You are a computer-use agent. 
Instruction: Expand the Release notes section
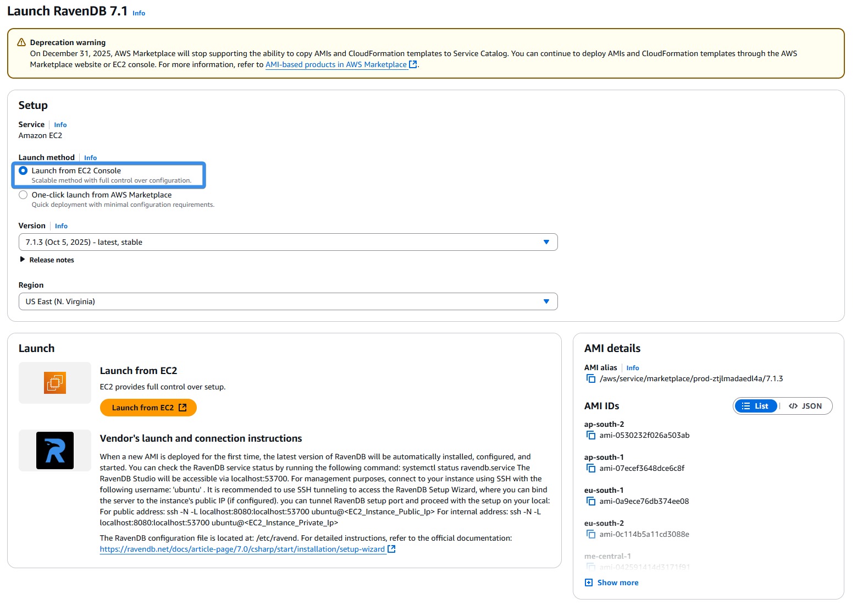(x=47, y=260)
